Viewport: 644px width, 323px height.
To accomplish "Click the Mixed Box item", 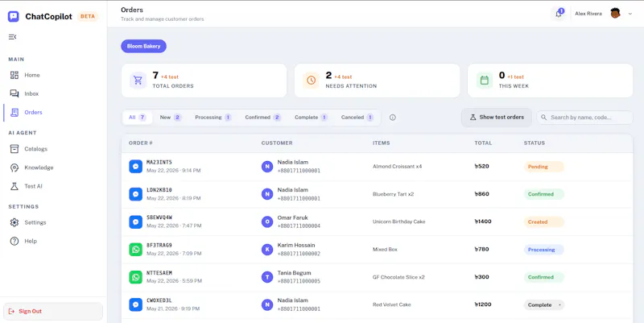I will tap(385, 250).
